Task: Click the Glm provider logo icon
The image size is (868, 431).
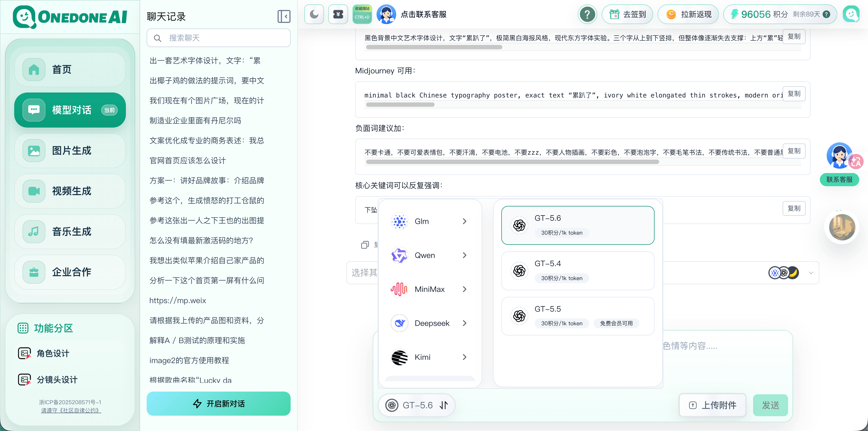Action: click(399, 221)
